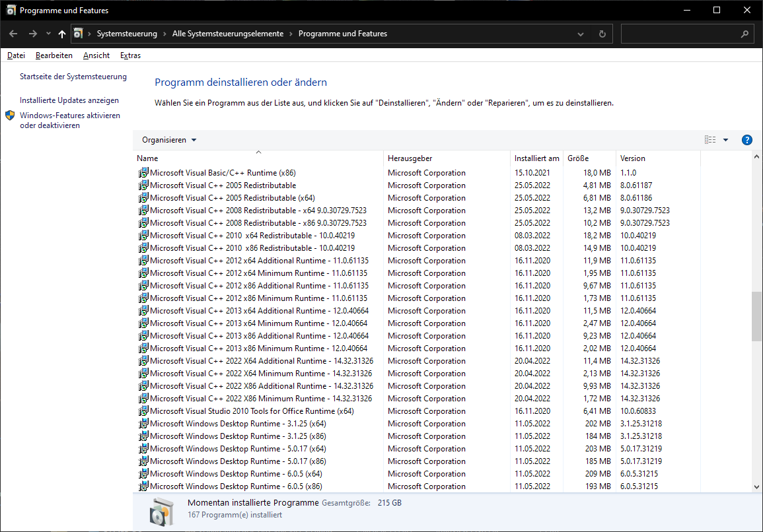Sort by the Name column header
This screenshot has width=763, height=532.
[258, 158]
